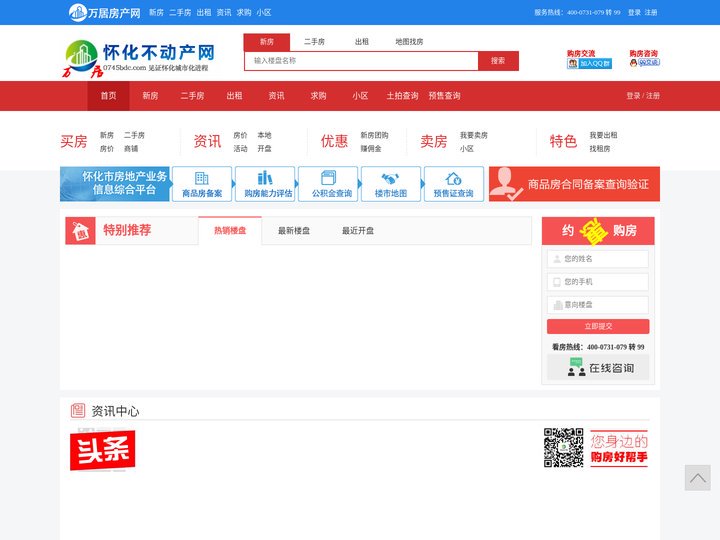Image resolution: width=720 pixels, height=540 pixels.
Task: Open 公积金查询 icon tile
Action: point(328,184)
